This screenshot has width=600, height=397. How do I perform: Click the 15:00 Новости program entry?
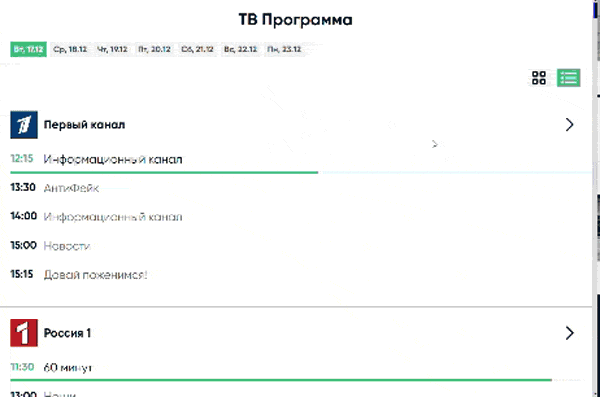tap(50, 245)
